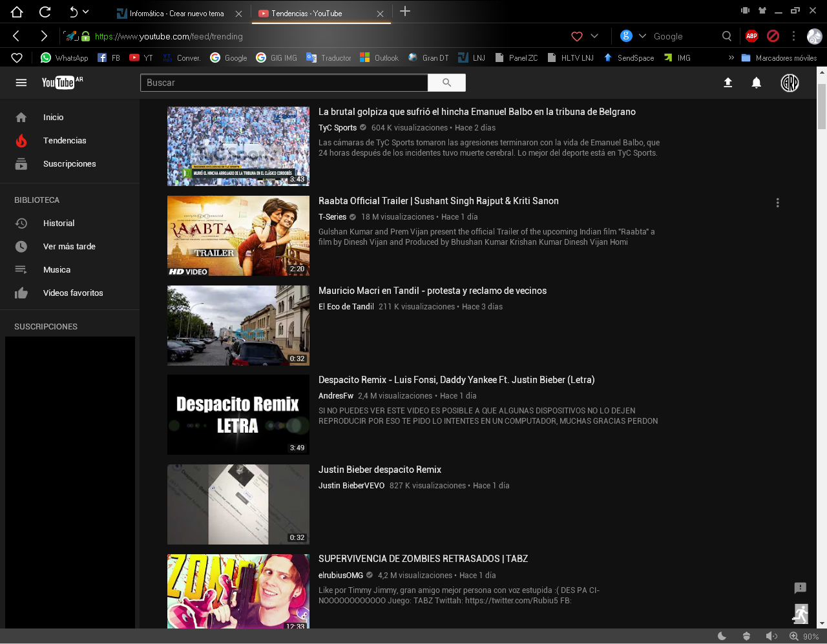Image resolution: width=827 pixels, height=644 pixels.
Task: Click the page vertical scrollbar
Action: coord(822,107)
